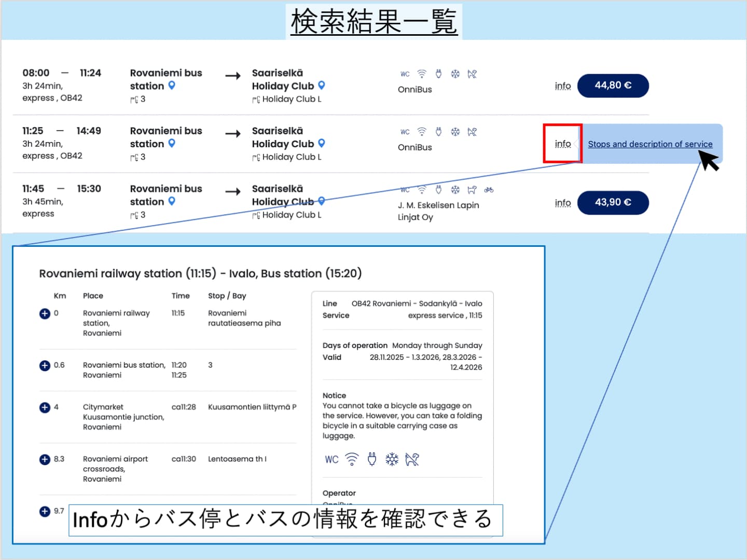
Task: Click map pin beside second row Rovaniemi bus station
Action: click(x=172, y=143)
